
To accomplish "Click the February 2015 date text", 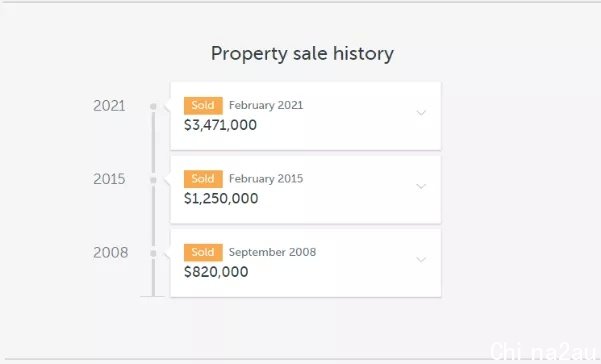I will 266,179.
